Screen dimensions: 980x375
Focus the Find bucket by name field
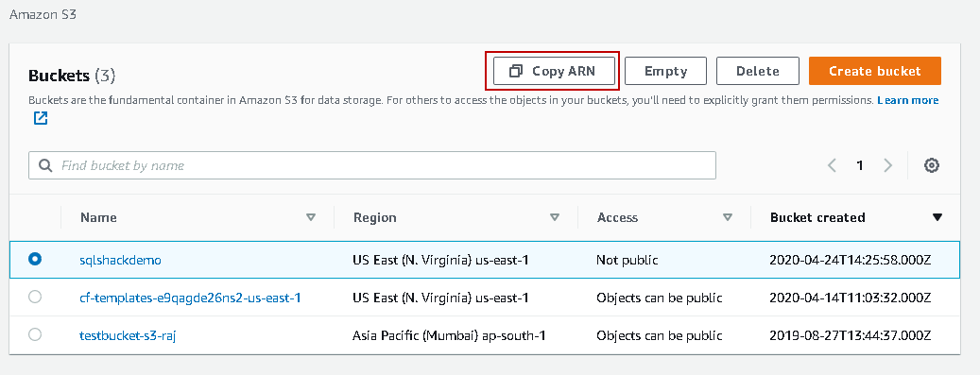pos(372,165)
